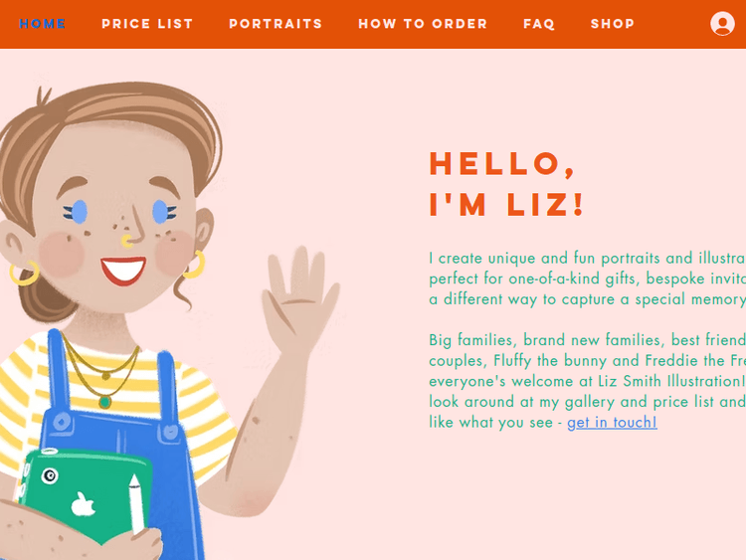
Task: Visit the Shop page
Action: pyautogui.click(x=613, y=24)
